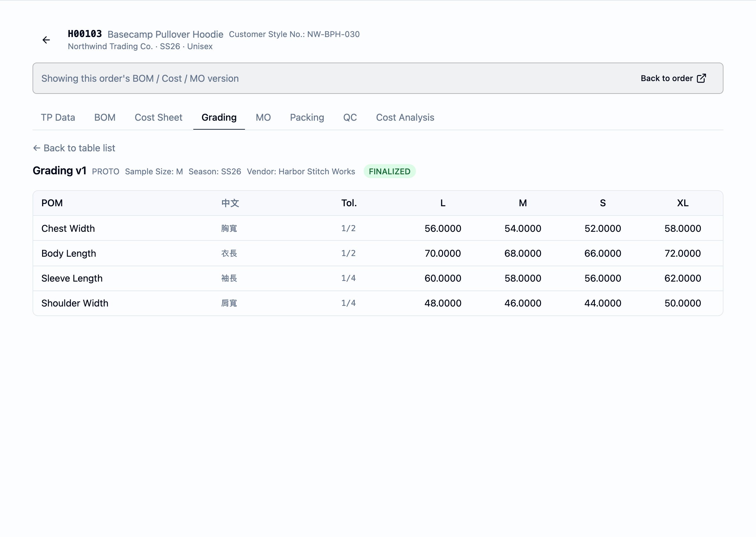The width and height of the screenshot is (756, 537).
Task: Click the back arrow beside H00103
Action: pyautogui.click(x=46, y=40)
